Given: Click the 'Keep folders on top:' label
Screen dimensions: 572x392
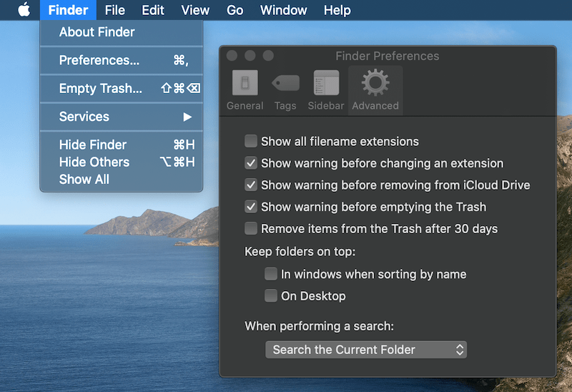Looking at the screenshot, I should (300, 252).
